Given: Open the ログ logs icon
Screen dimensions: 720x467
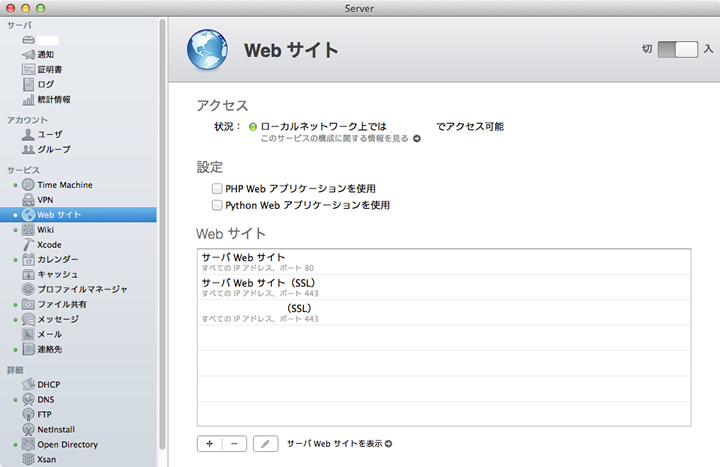Looking at the screenshot, I should 28,84.
